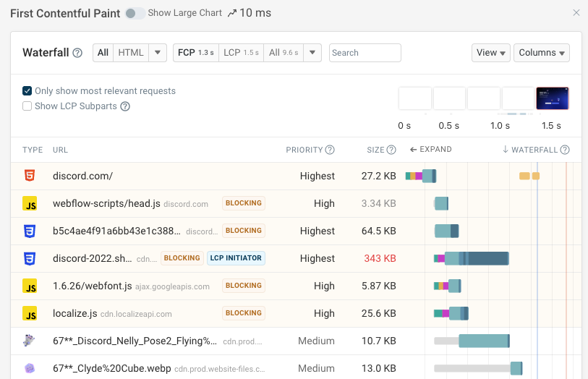The height and width of the screenshot is (379, 588).
Task: Open the Columns dropdown
Action: [542, 53]
